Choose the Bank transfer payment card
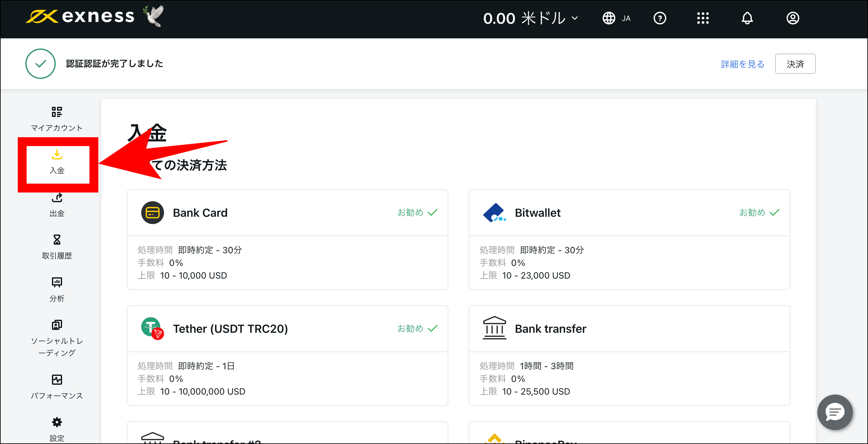The height and width of the screenshot is (444, 868). tap(629, 355)
